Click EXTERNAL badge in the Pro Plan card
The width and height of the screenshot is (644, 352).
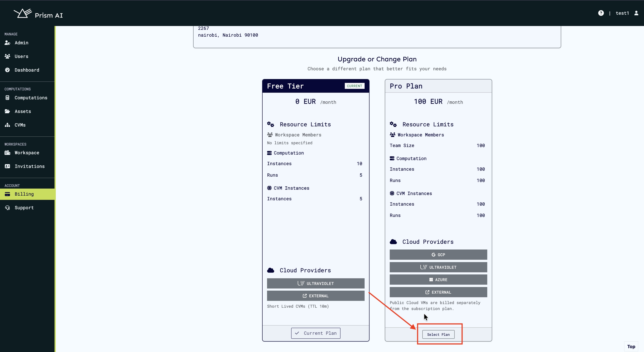tap(438, 292)
